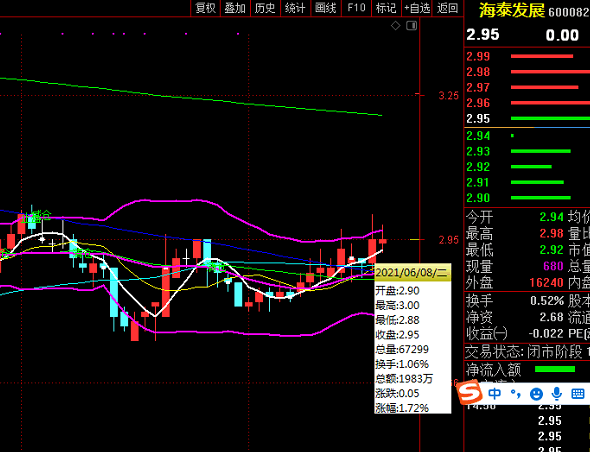Screen dimensions: 590x452
Task: Click the buy price 2.90 row
Action: 528,198
